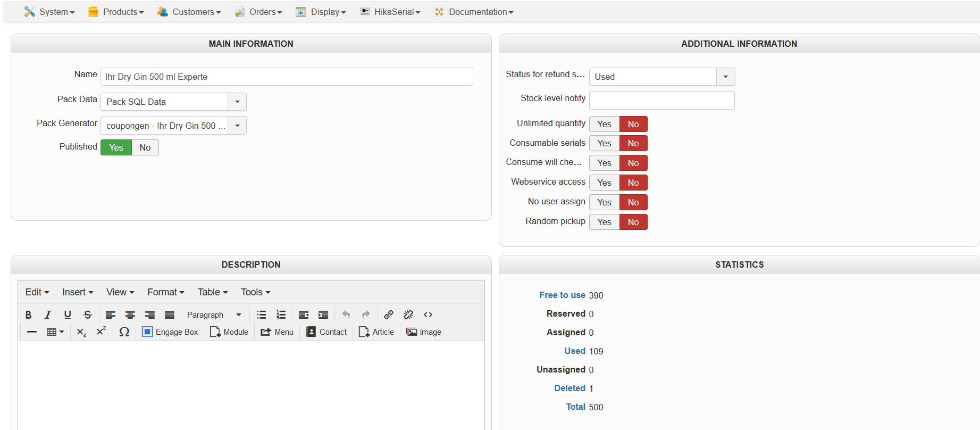Insert a Menu link button
The width and height of the screenshot is (980, 430).
[x=277, y=332]
